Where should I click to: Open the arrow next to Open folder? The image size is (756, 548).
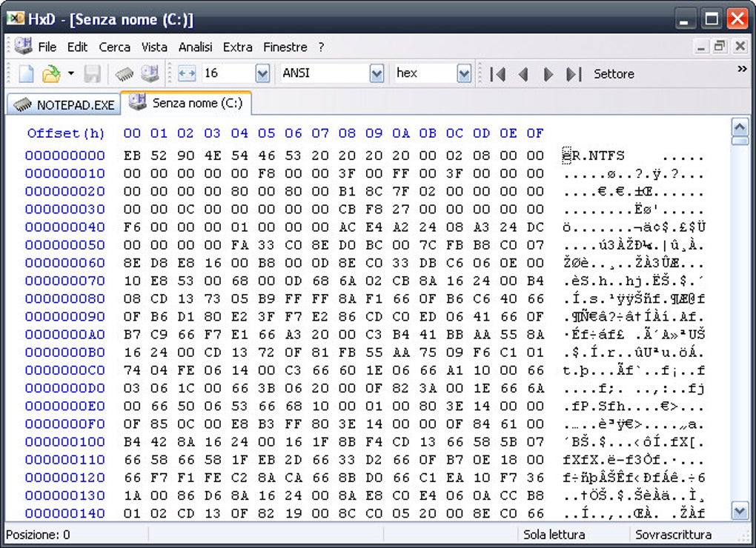click(71, 73)
